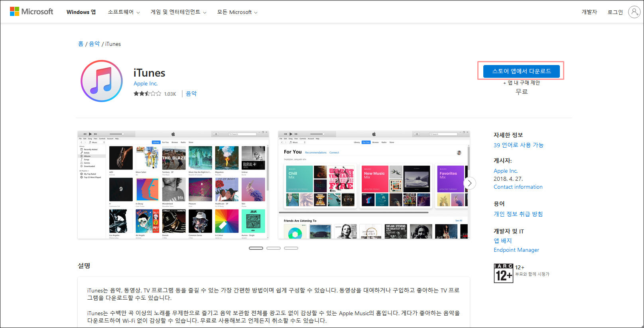644x328 pixels.
Task: Select the first screenshot page indicator
Action: coord(256,248)
